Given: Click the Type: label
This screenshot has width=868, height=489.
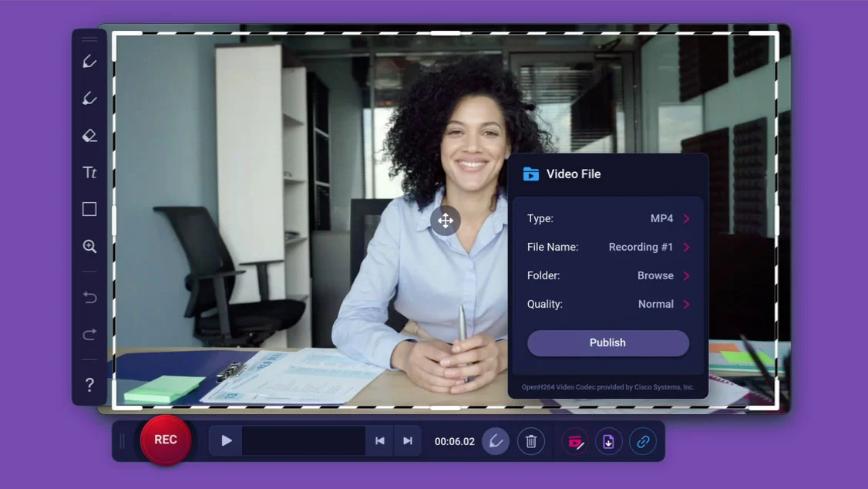Looking at the screenshot, I should click(540, 219).
